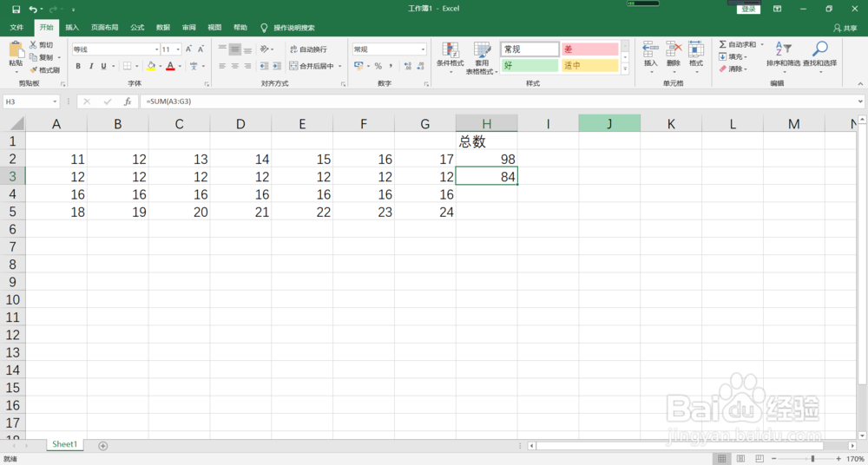Toggle top vertical alignment

(x=222, y=49)
